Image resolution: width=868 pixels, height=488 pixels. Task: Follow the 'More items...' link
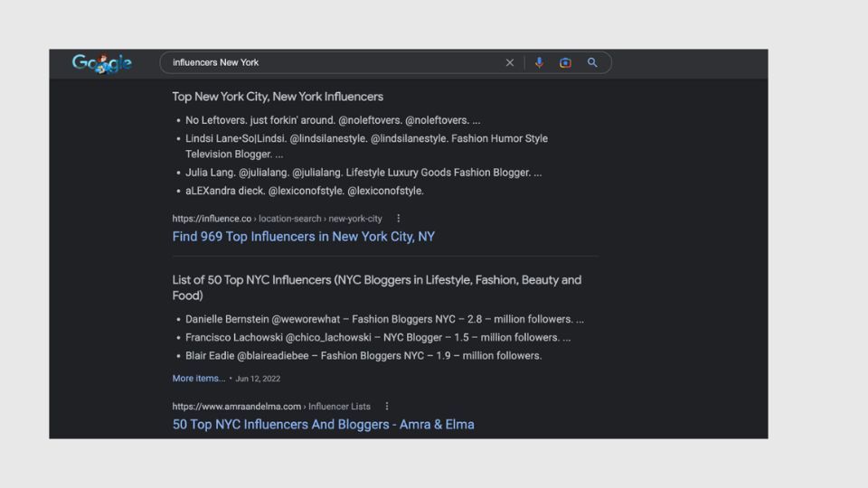coord(199,379)
